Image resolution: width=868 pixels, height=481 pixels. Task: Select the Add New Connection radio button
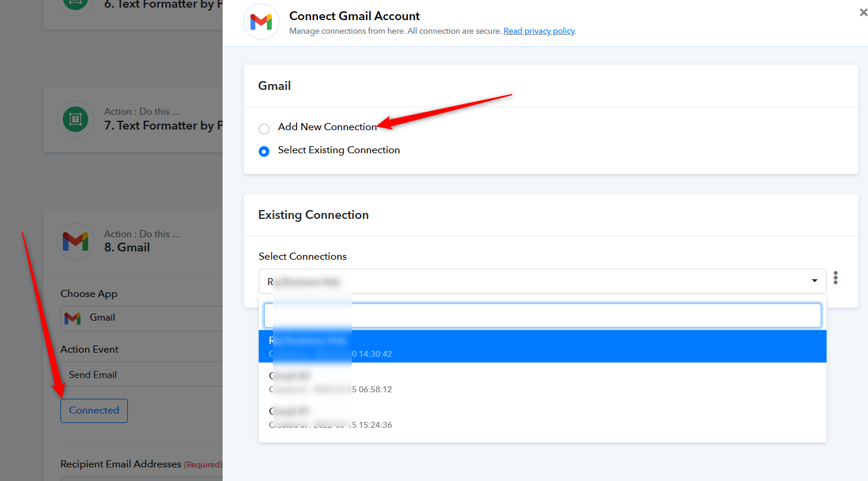point(264,128)
